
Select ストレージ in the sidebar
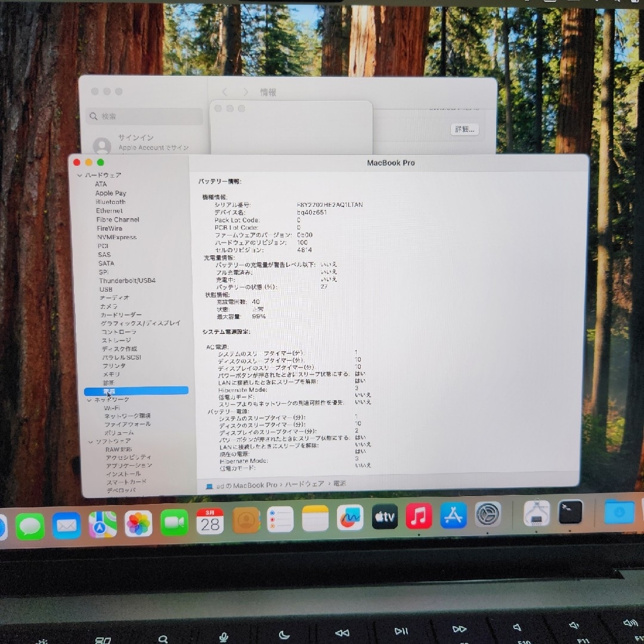[116, 340]
